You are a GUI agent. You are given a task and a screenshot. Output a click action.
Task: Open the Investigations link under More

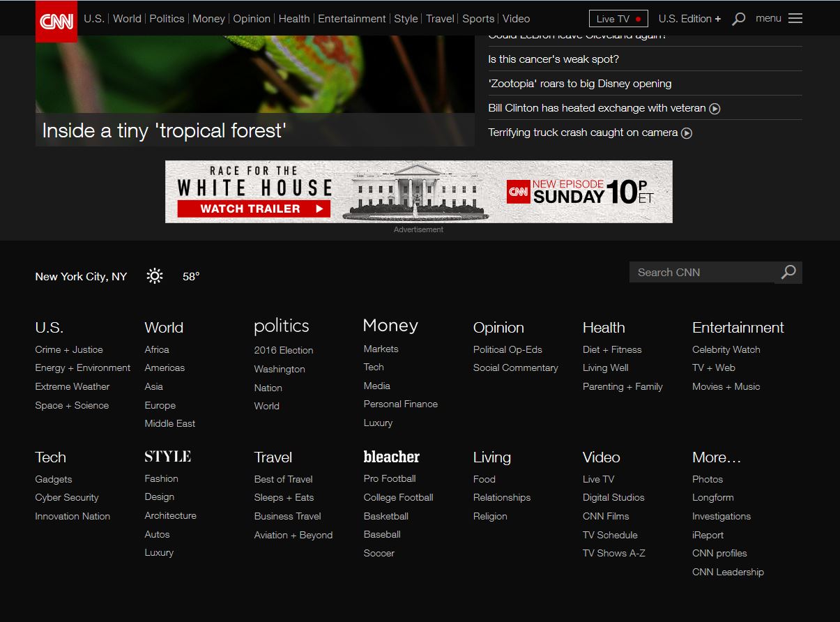pyautogui.click(x=721, y=516)
